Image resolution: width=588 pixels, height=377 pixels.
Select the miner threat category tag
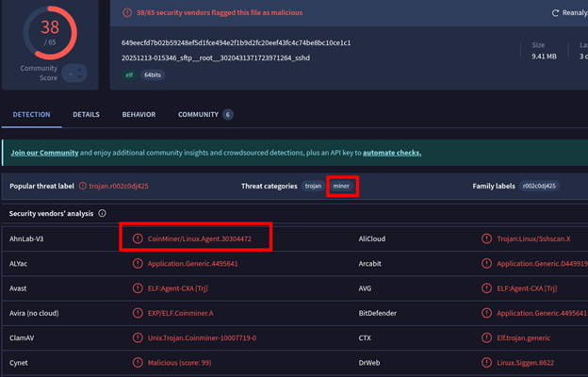click(x=341, y=187)
